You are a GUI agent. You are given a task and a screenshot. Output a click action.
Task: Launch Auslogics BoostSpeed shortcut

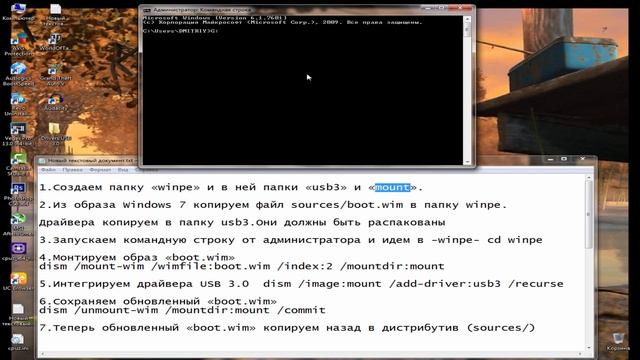click(x=18, y=74)
